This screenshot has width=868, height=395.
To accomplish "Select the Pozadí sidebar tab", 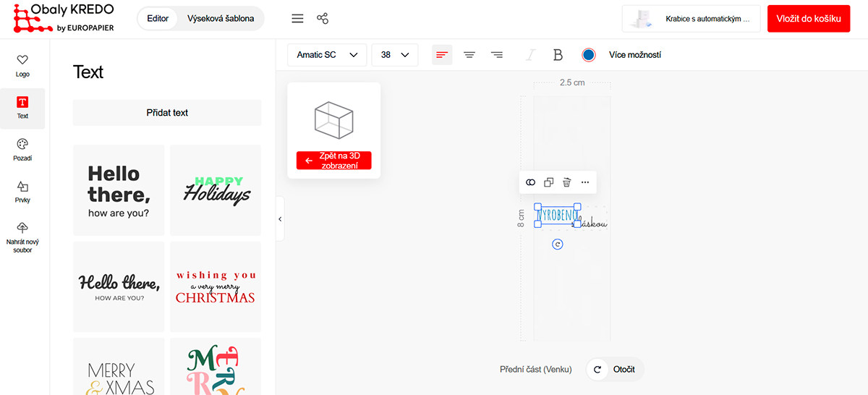I will point(22,150).
